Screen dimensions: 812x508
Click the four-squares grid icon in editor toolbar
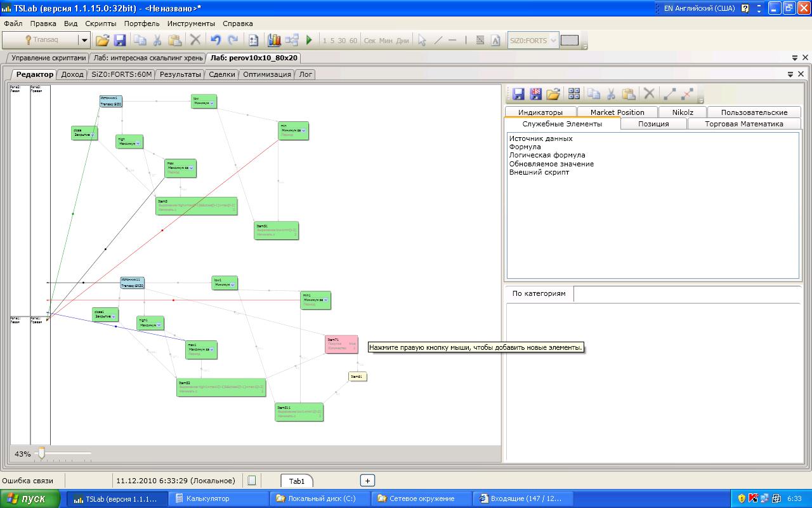[574, 94]
